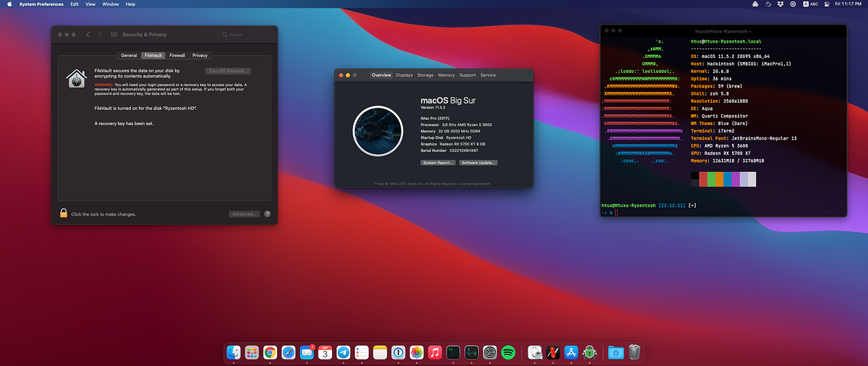Open Spotify from the dock
Screen dimensions: 868x366
508,352
